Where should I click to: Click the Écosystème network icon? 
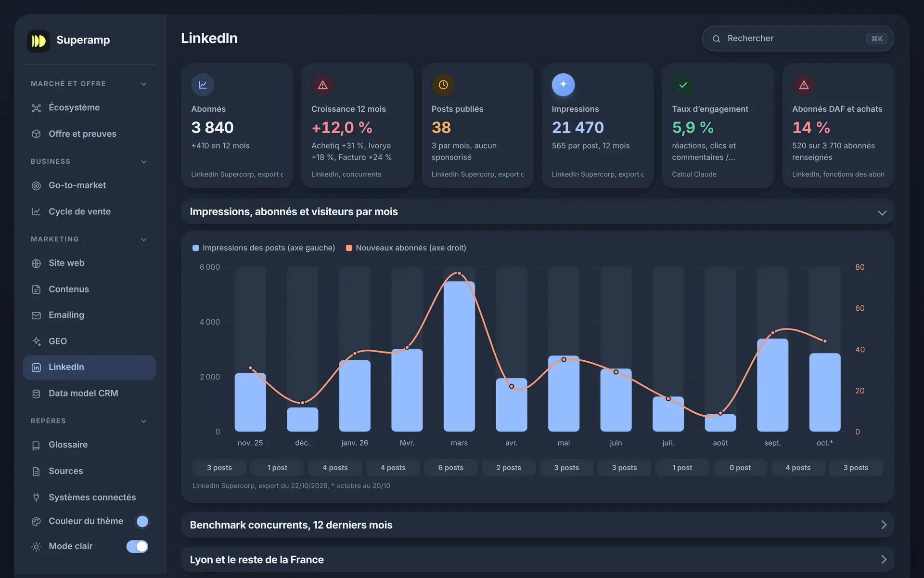(x=36, y=108)
